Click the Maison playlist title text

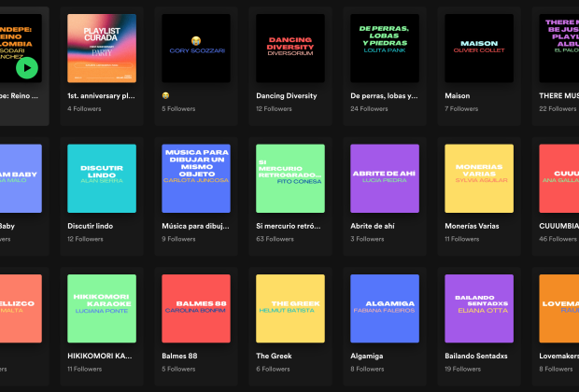click(x=459, y=95)
